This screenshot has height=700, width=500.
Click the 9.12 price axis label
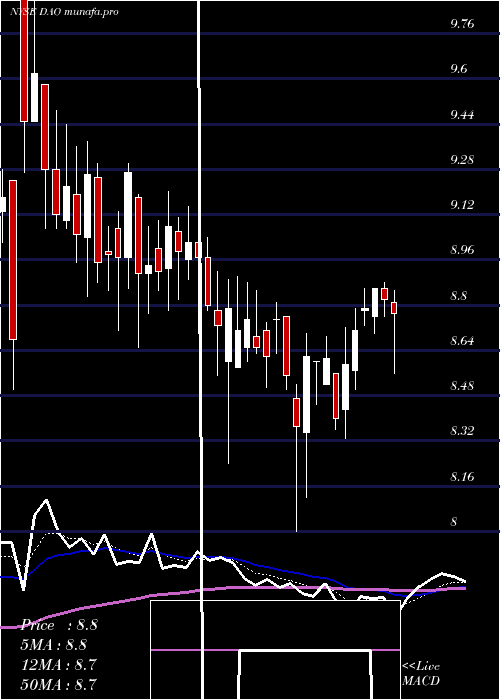pyautogui.click(x=462, y=205)
